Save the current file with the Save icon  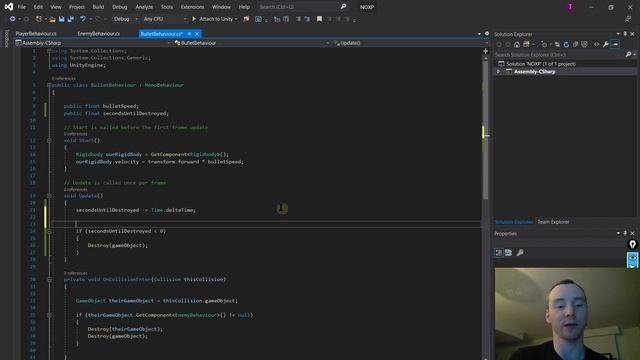click(x=62, y=19)
